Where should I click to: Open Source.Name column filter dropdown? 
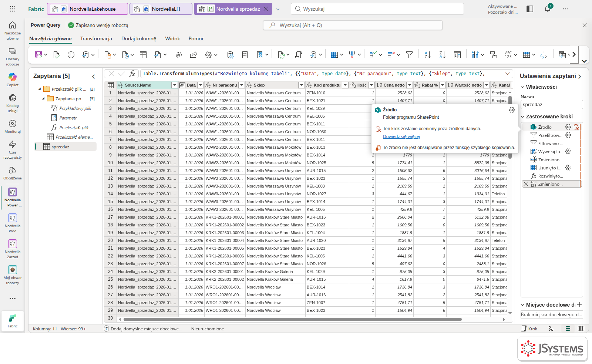pyautogui.click(x=175, y=85)
